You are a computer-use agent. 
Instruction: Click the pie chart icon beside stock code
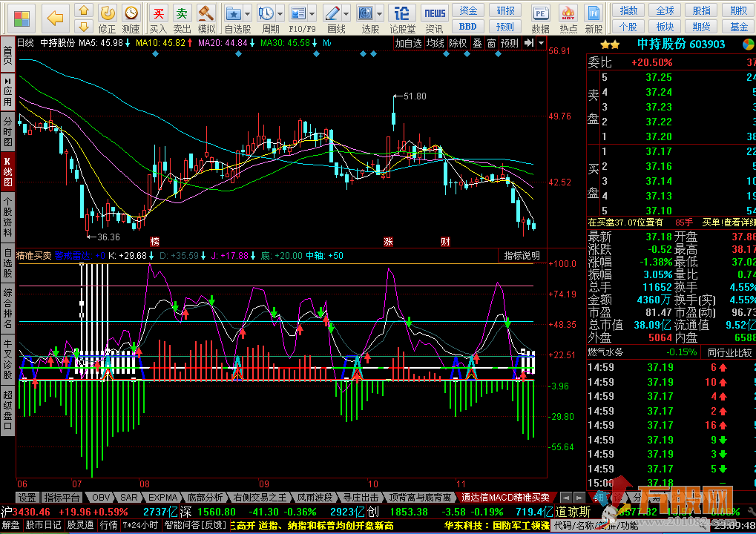coord(749,44)
